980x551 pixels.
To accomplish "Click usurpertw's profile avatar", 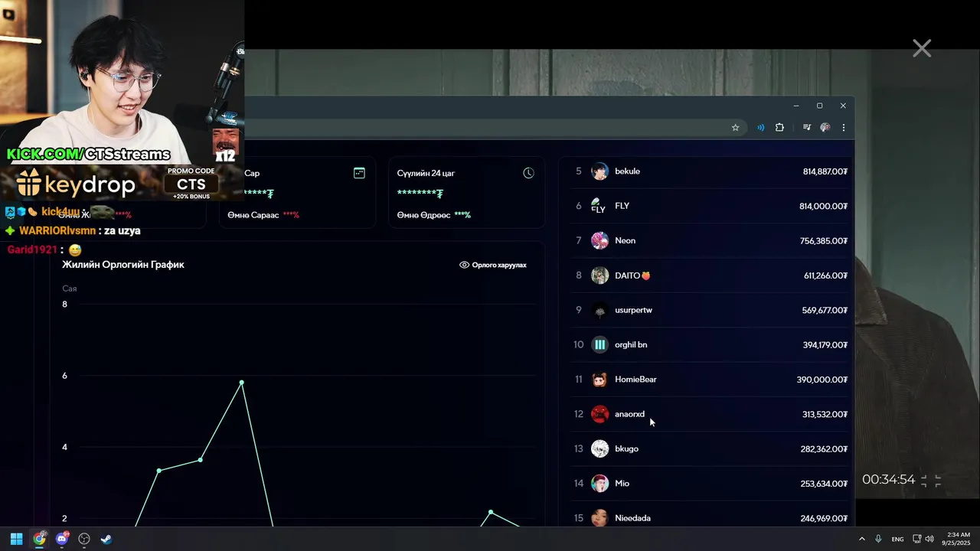I will tap(599, 310).
